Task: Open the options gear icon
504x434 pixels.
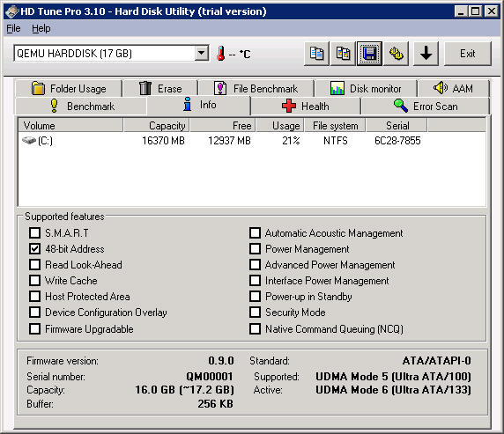Action: click(396, 54)
